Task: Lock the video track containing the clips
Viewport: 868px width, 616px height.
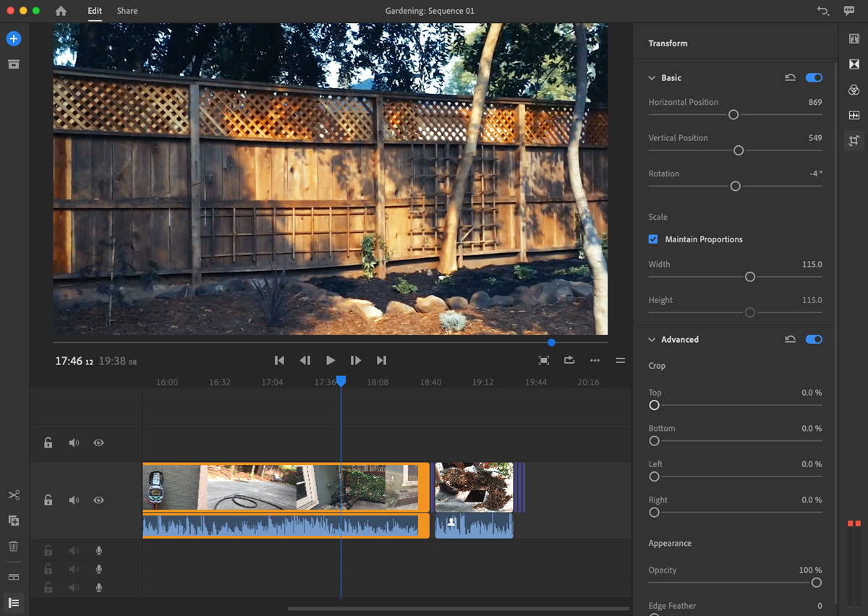Action: click(x=48, y=500)
